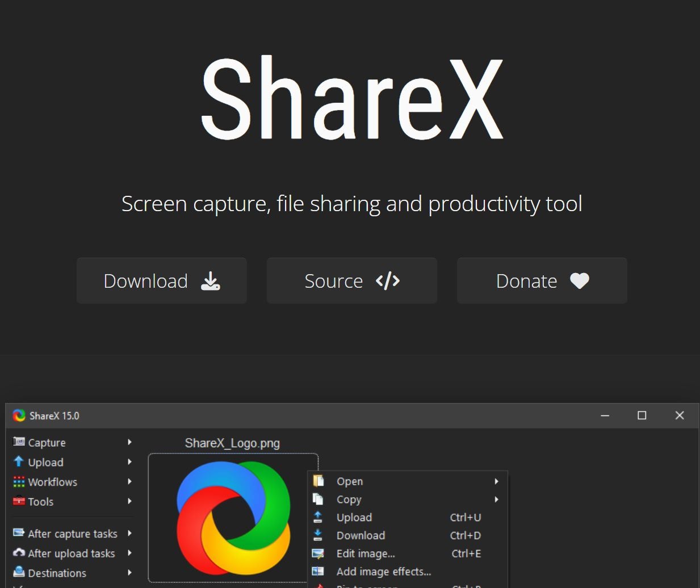Click the red Tools toolbox icon
Screen dimensions: 700x588
pos(19,501)
